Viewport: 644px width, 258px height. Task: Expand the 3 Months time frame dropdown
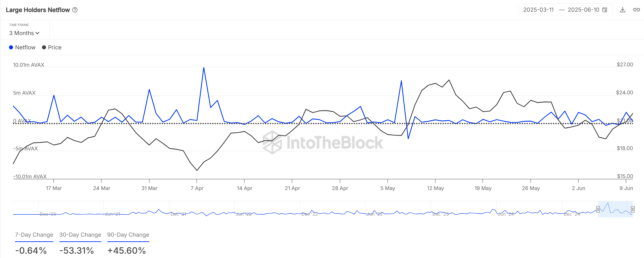click(24, 33)
